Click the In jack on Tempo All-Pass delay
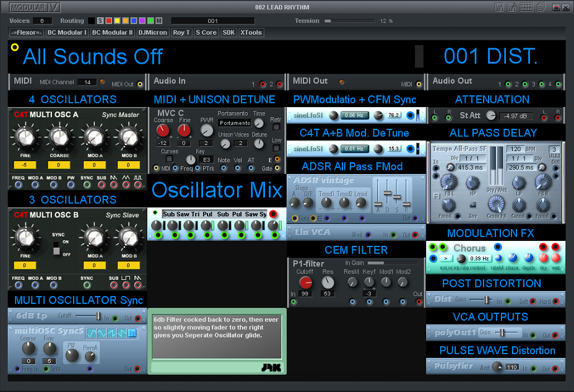Screen dimensions: 574x392 pos(435,169)
